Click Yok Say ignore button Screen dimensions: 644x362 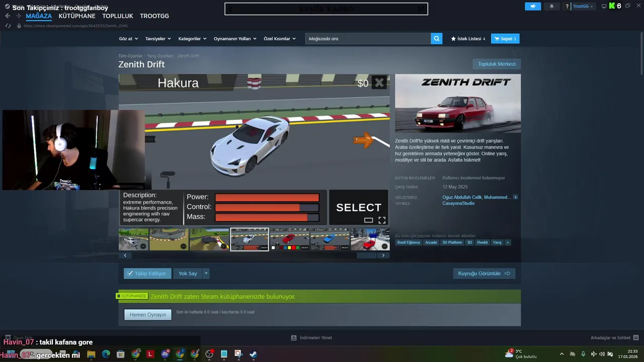188,274
